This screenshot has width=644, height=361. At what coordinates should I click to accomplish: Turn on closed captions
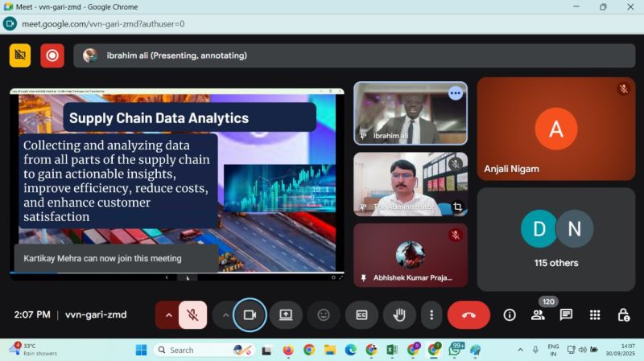coord(361,315)
